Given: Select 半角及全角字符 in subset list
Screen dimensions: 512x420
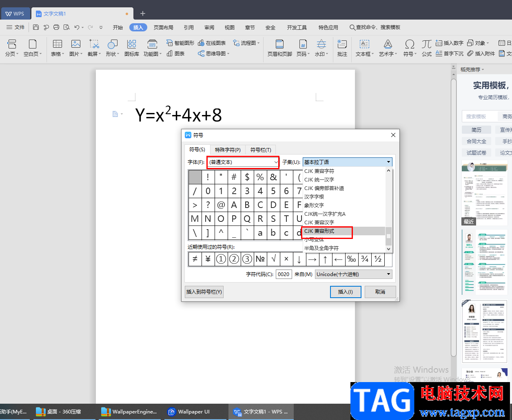Looking at the screenshot, I should coord(344,248).
